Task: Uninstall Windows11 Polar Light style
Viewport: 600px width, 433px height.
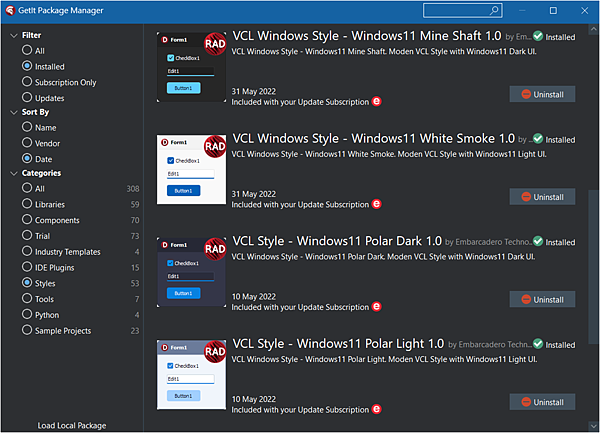Action: coord(542,402)
